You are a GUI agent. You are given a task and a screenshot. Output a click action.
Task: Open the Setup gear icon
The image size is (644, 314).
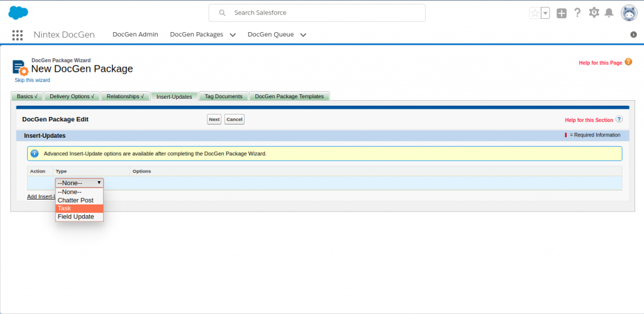coord(594,13)
